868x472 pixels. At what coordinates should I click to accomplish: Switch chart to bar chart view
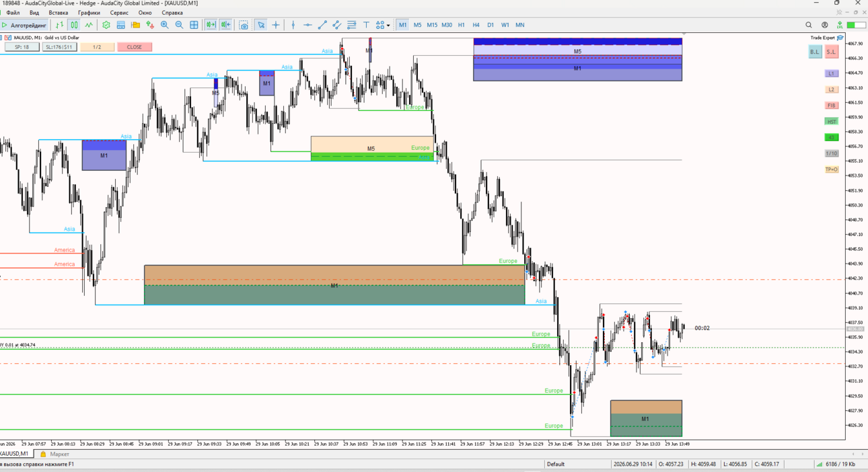click(59, 25)
